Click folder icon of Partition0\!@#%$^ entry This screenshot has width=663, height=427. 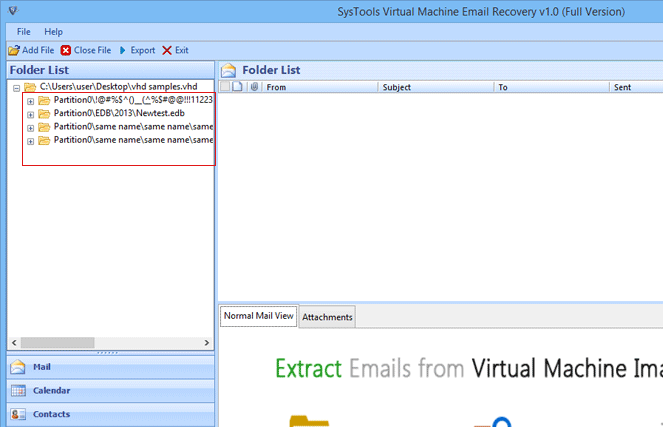(x=44, y=100)
